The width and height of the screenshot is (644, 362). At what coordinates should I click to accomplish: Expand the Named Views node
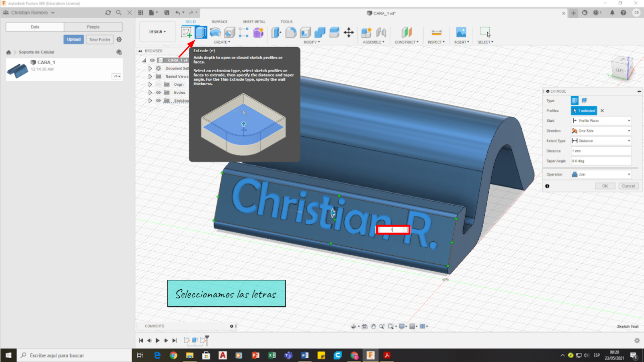[x=150, y=76]
